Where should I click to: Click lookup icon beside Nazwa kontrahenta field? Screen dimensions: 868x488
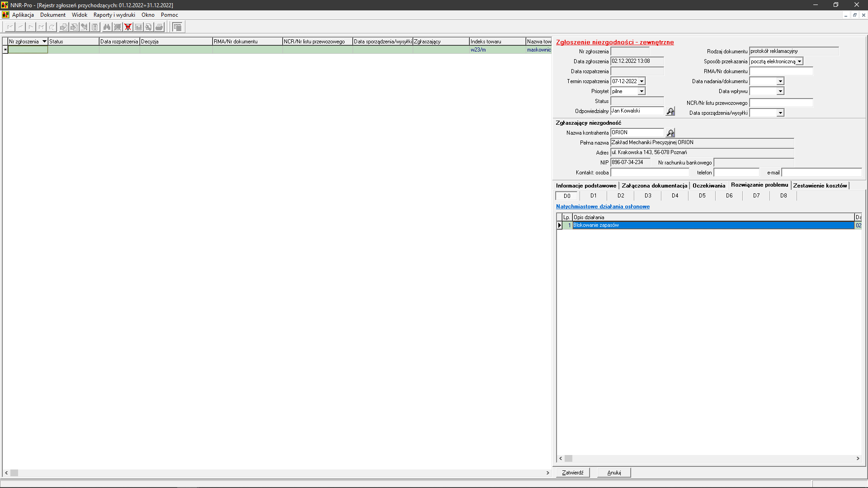[x=670, y=133]
